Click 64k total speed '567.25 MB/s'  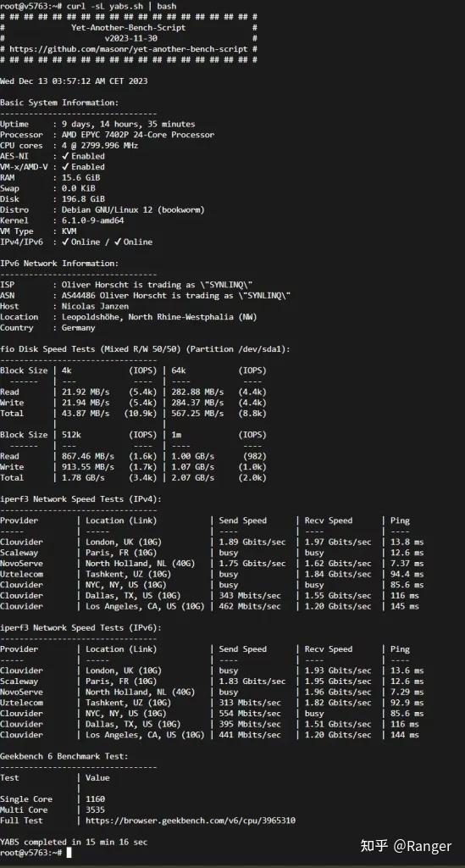(x=197, y=414)
